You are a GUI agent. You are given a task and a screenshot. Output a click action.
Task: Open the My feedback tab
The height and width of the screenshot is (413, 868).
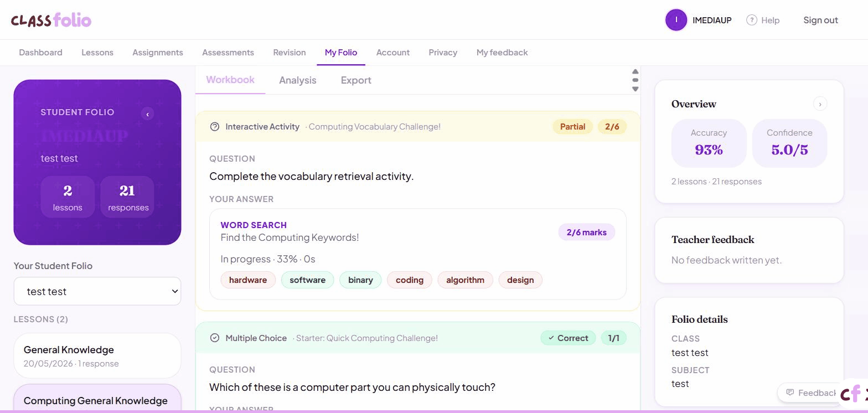(x=502, y=53)
